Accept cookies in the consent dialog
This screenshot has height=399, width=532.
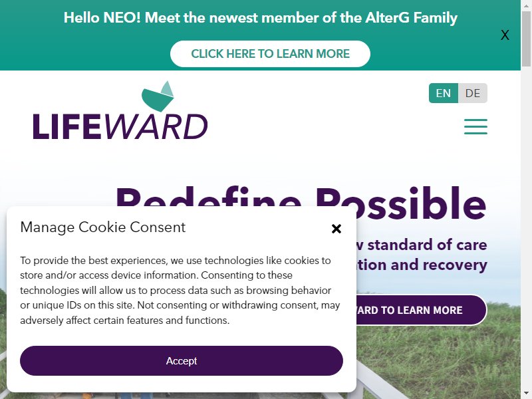pyautogui.click(x=182, y=360)
